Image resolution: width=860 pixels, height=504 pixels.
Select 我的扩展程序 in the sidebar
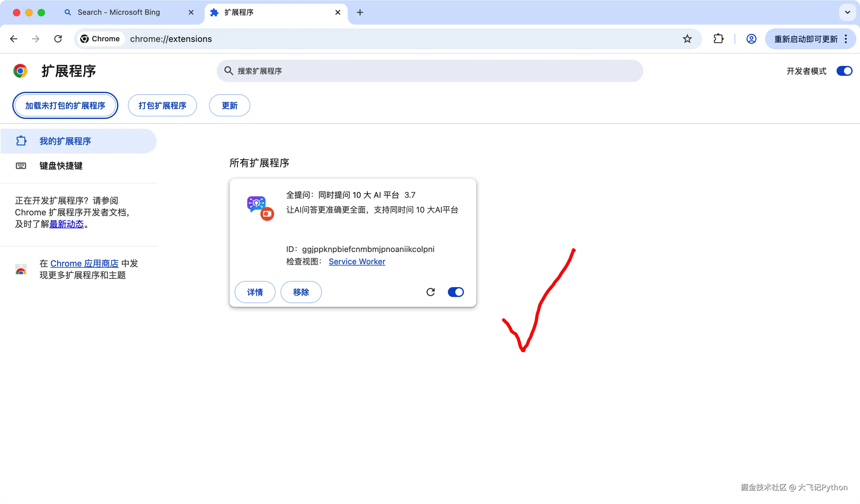point(65,141)
